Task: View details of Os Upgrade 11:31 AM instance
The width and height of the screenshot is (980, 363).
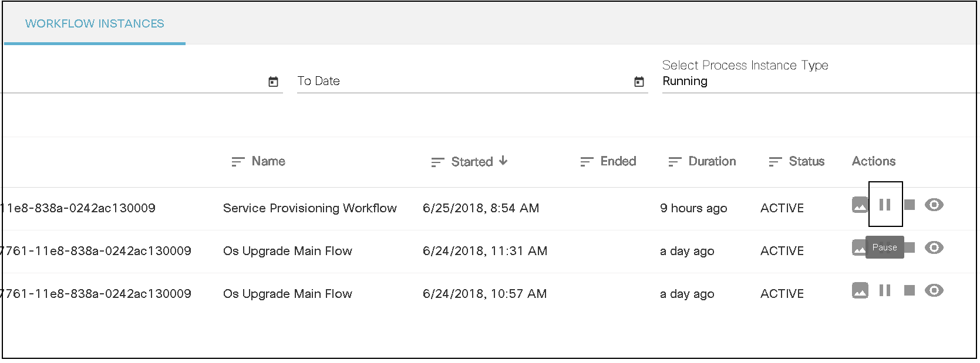Action: pyautogui.click(x=934, y=247)
